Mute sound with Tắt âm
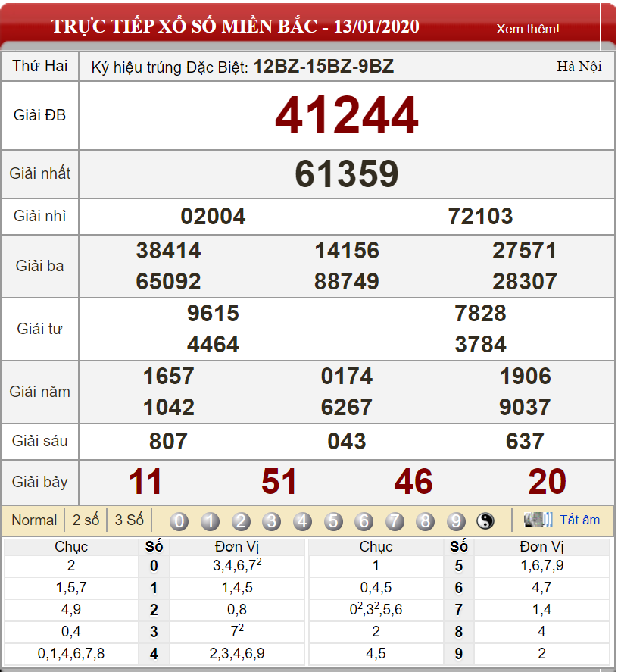 click(x=580, y=520)
